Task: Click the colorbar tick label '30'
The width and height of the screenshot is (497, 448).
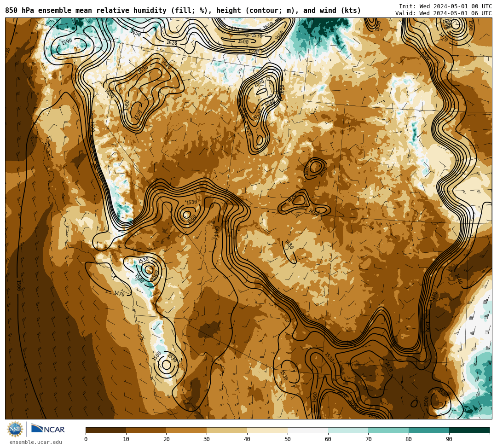Action: (x=207, y=439)
